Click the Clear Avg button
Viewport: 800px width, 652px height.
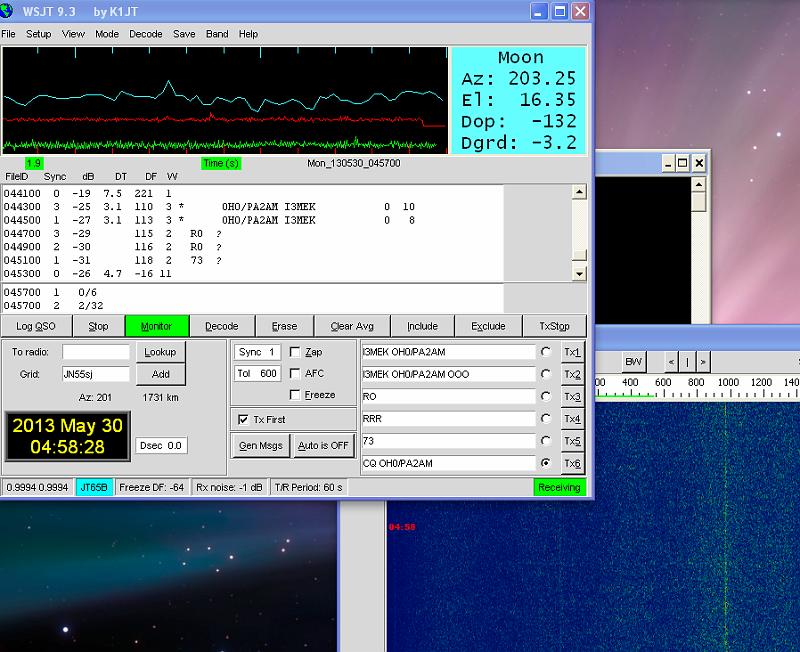pos(352,326)
